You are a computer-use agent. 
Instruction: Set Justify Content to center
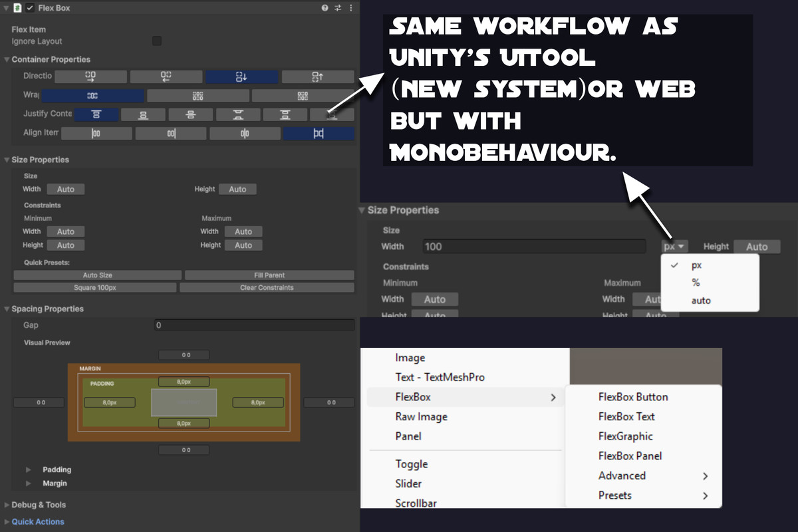190,114
